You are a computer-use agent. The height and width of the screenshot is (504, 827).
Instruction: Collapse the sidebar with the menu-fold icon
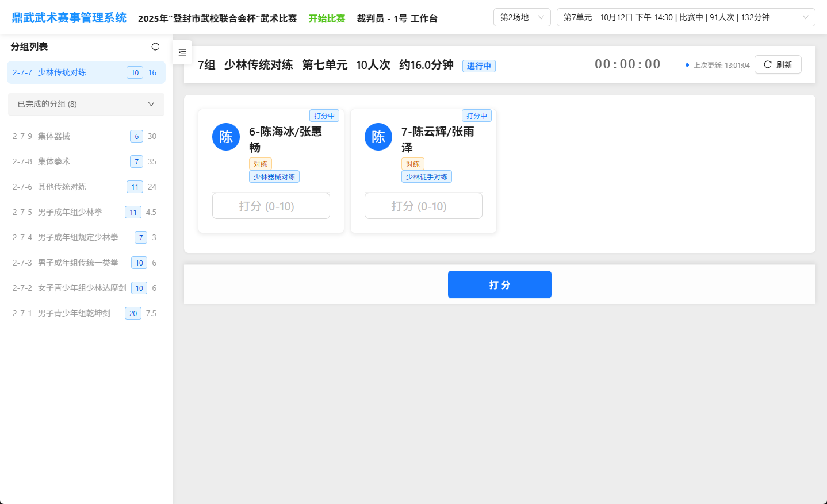pos(182,52)
